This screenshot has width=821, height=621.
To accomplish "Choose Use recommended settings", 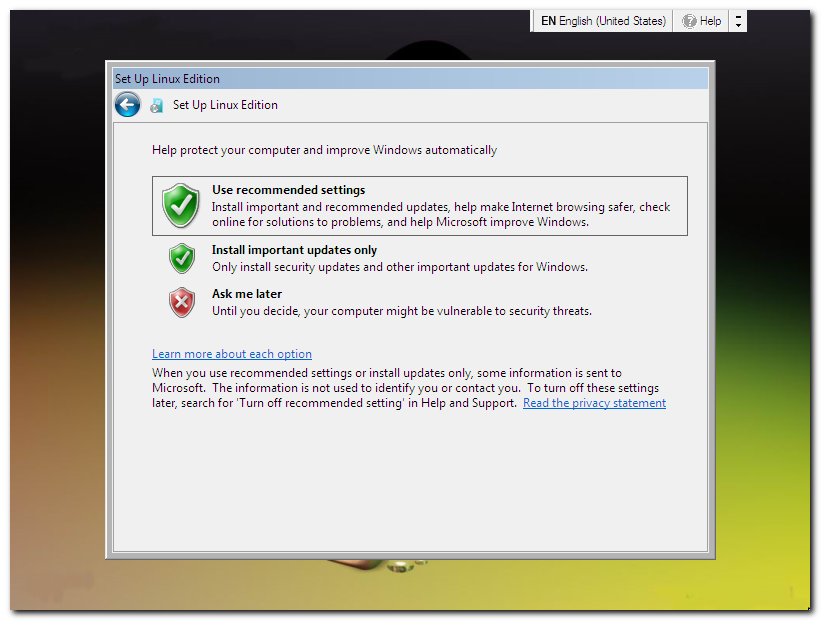I will (419, 206).
